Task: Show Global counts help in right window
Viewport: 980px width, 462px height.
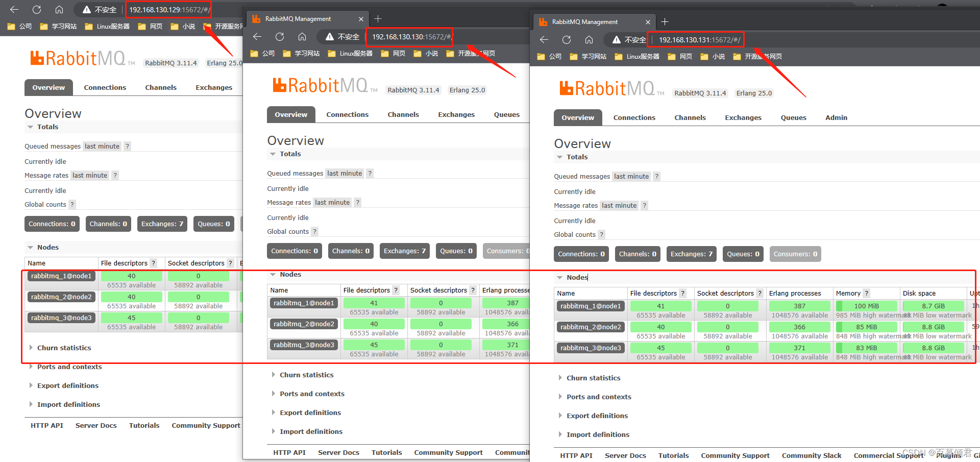Action: (x=602, y=235)
